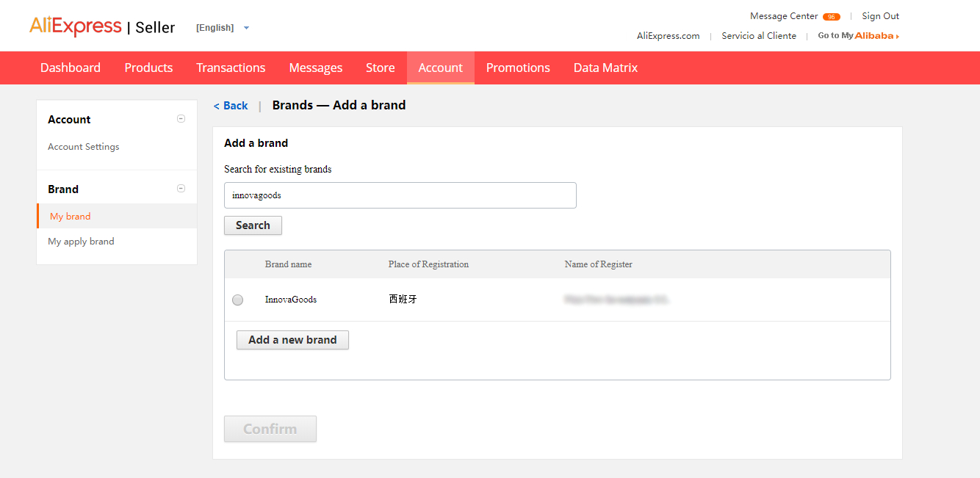Open Account Settings in the sidebar
The height and width of the screenshot is (478, 980).
(83, 147)
